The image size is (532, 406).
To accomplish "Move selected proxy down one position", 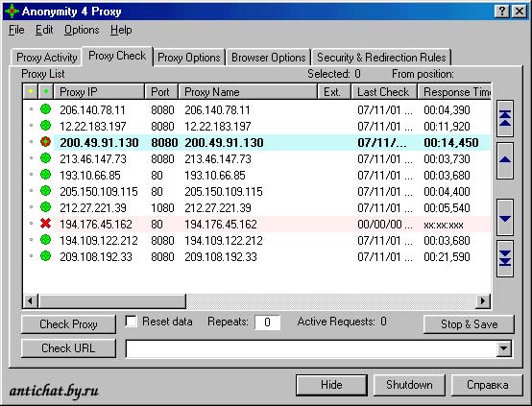I will pyautogui.click(x=505, y=218).
